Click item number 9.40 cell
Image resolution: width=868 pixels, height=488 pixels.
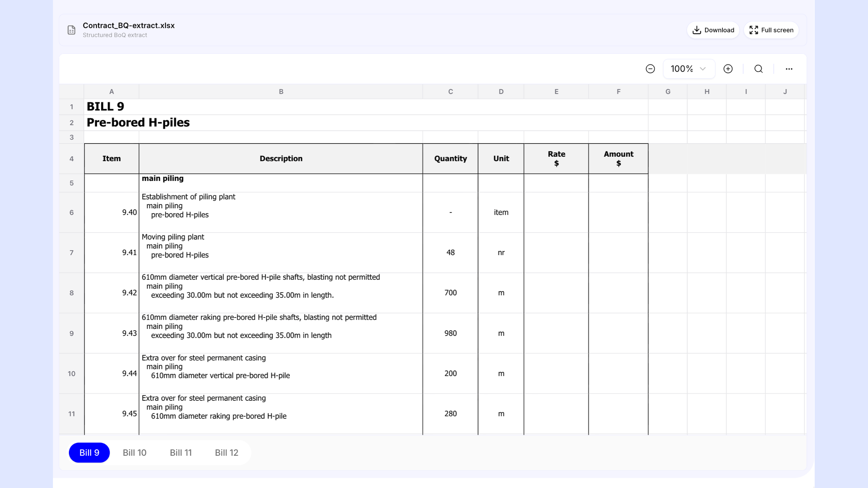point(112,212)
